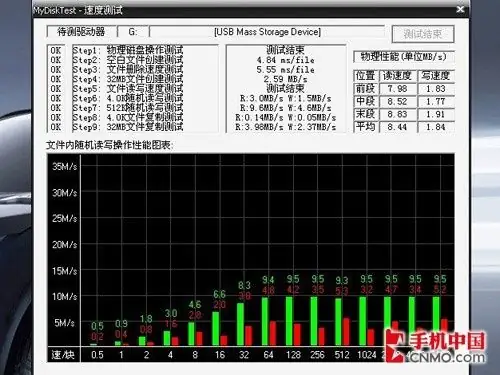The image size is (500, 375).
Task: Select Step9 32MB文件复制测试 row
Action: click(128, 127)
